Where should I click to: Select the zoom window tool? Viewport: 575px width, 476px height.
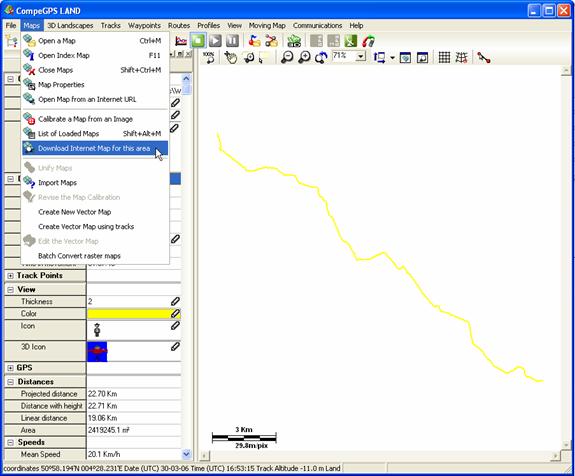point(249,58)
